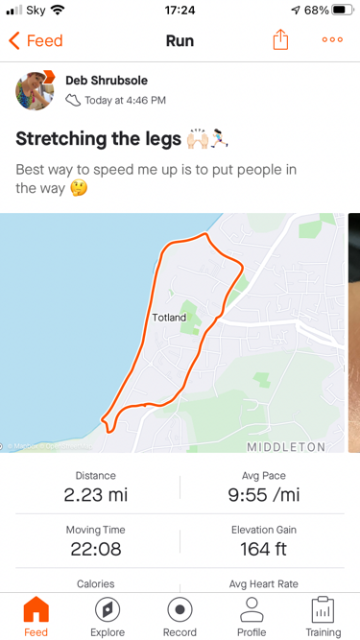Image resolution: width=360 pixels, height=640 pixels.
Task: Tap the Stretching the legs title
Action: pyautogui.click(x=98, y=139)
